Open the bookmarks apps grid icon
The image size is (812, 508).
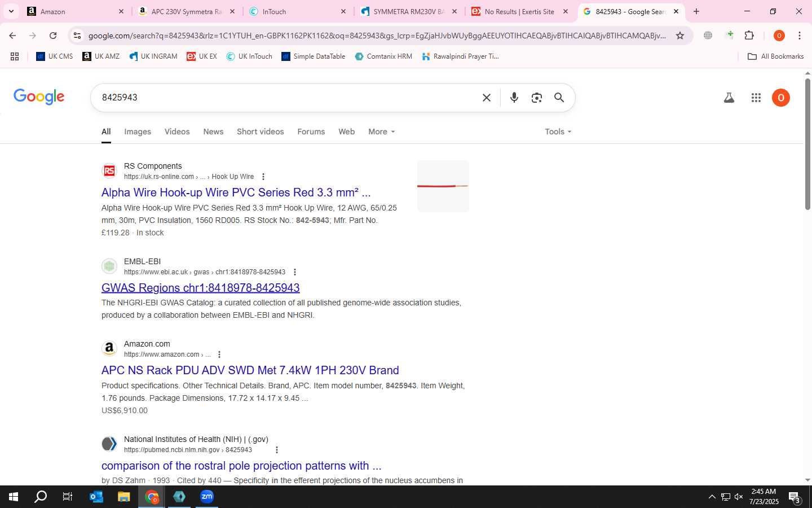[x=15, y=56]
